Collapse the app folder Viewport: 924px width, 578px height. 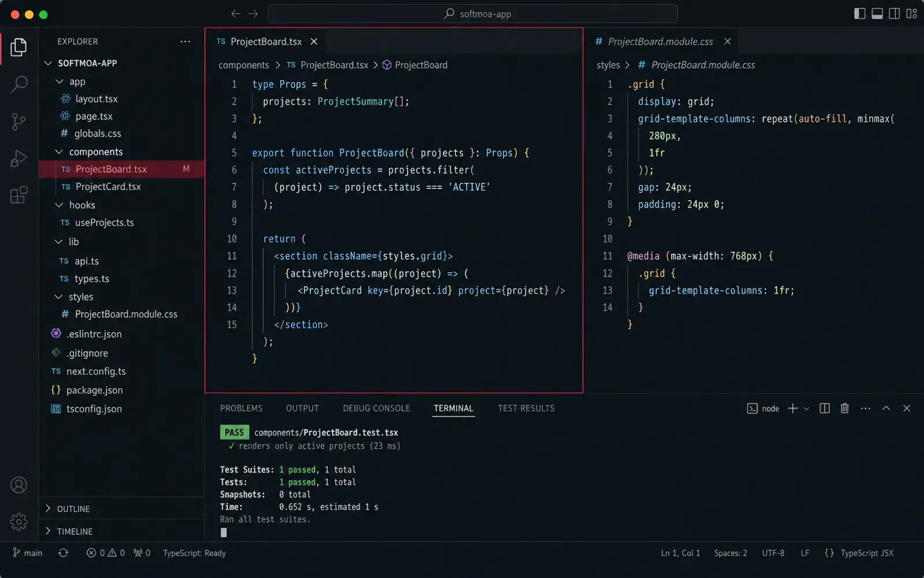tap(59, 82)
